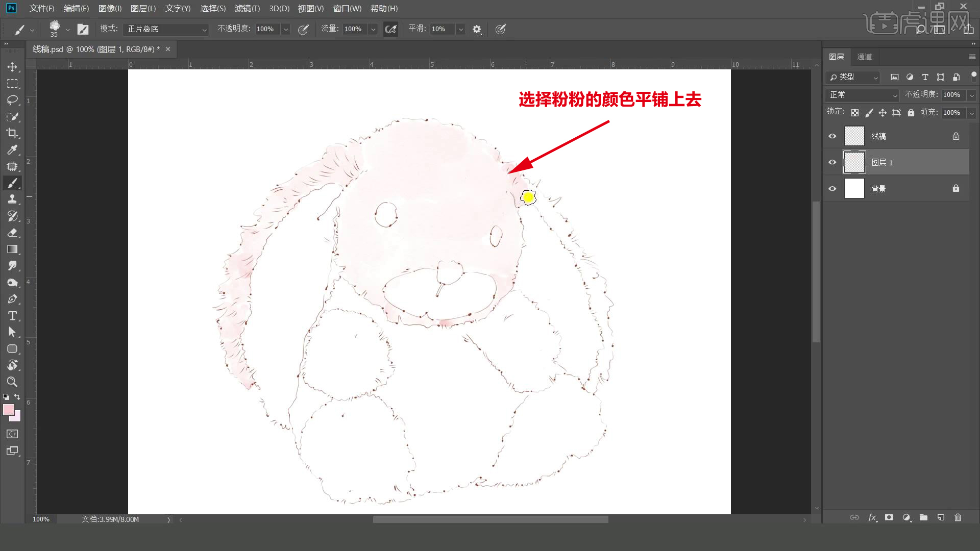Expand layer opacity dropdown arrow

point(972,95)
